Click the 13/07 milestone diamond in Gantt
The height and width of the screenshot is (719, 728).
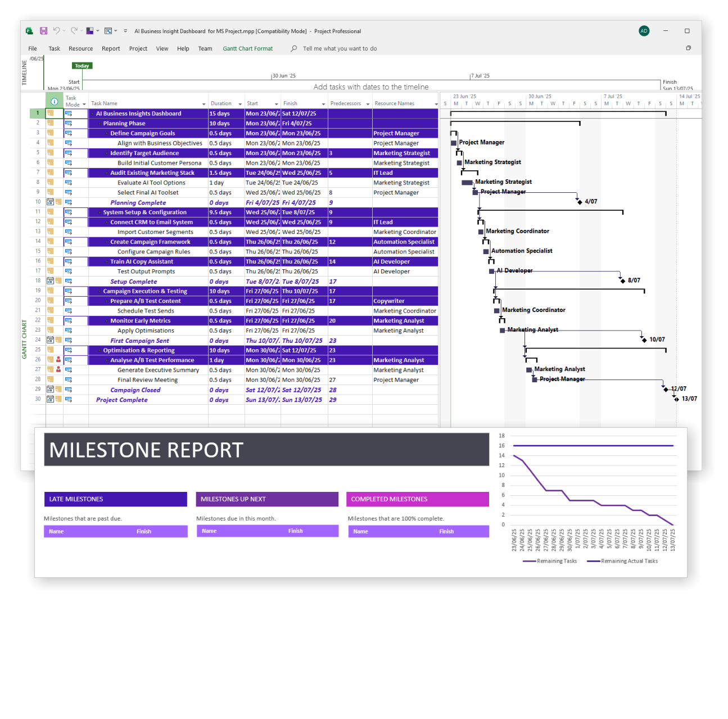click(677, 399)
